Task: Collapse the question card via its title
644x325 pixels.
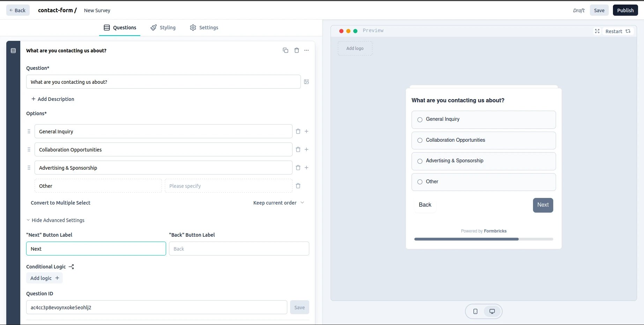Action: point(66,51)
